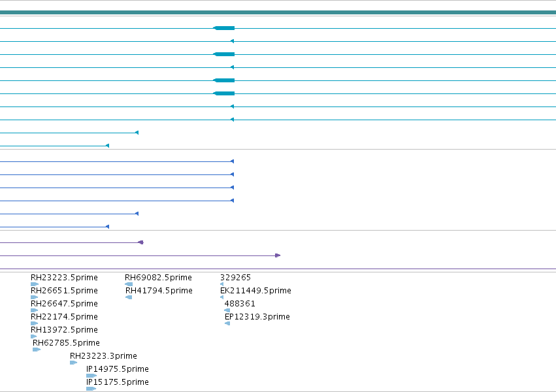Select the RH13972.5prime label
556x392 pixels.
pos(64,330)
